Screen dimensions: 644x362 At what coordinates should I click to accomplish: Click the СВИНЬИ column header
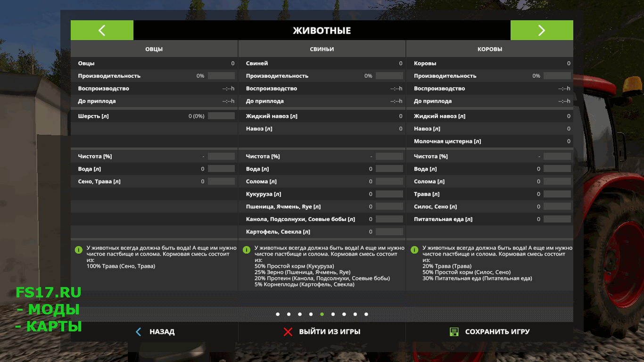click(x=322, y=49)
